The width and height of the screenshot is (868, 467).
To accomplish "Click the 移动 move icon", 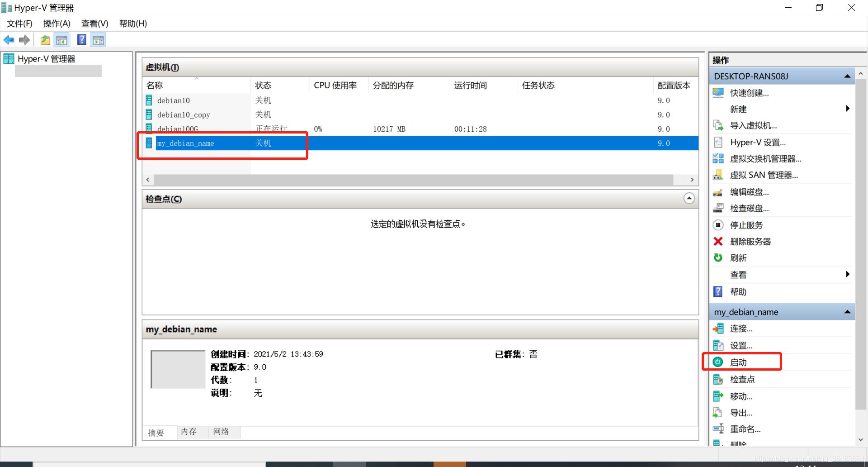I will click(x=718, y=396).
